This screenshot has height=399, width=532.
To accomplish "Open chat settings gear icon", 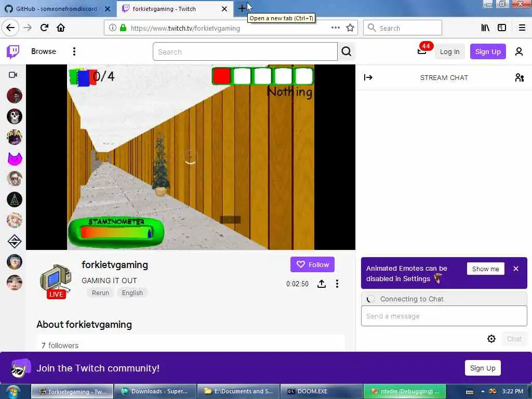I will (x=491, y=339).
